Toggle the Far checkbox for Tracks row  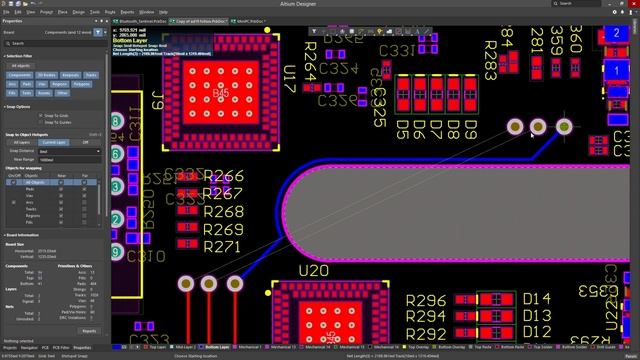tap(84, 209)
